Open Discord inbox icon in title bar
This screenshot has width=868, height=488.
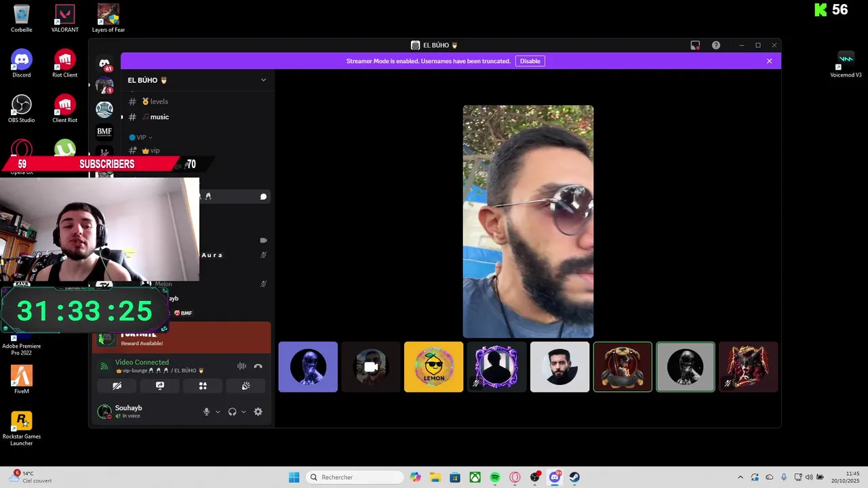[x=695, y=45]
